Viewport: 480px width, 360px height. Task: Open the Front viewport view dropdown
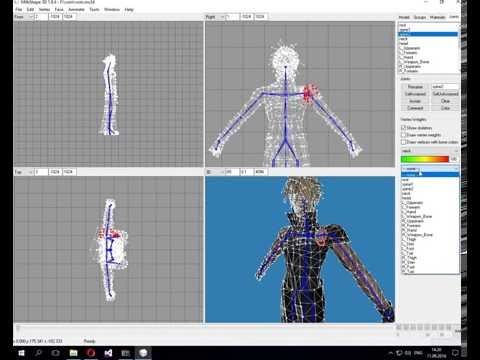[x=24, y=17]
